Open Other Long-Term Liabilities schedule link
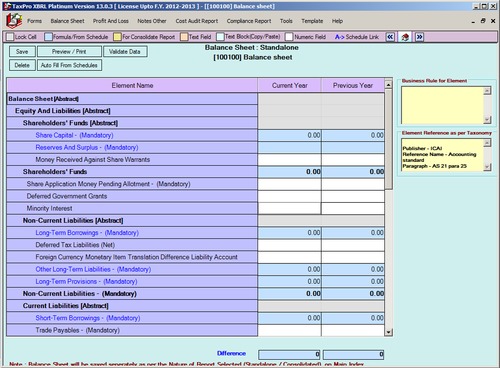The height and width of the screenshot is (368, 500). 93,269
